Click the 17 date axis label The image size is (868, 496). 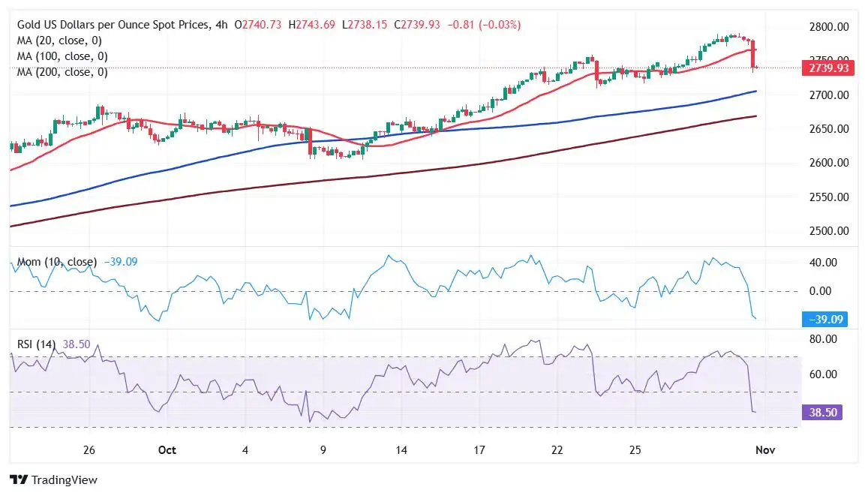pyautogui.click(x=479, y=450)
